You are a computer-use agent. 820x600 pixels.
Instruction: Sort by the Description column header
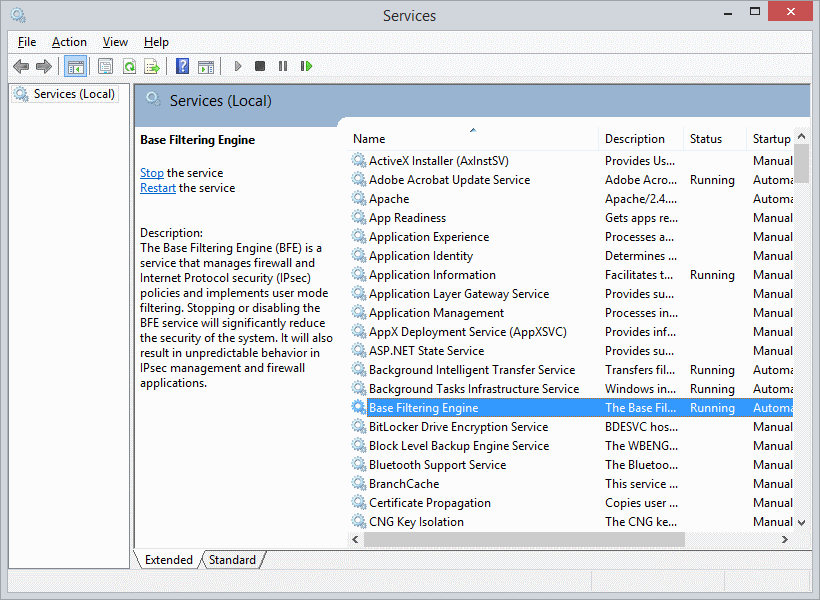[641, 139]
